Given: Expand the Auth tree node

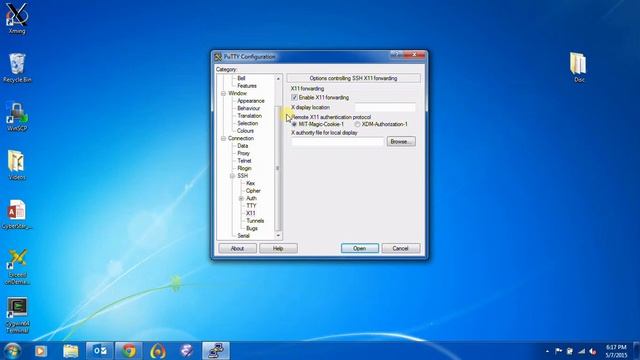Looking at the screenshot, I should [x=241, y=198].
